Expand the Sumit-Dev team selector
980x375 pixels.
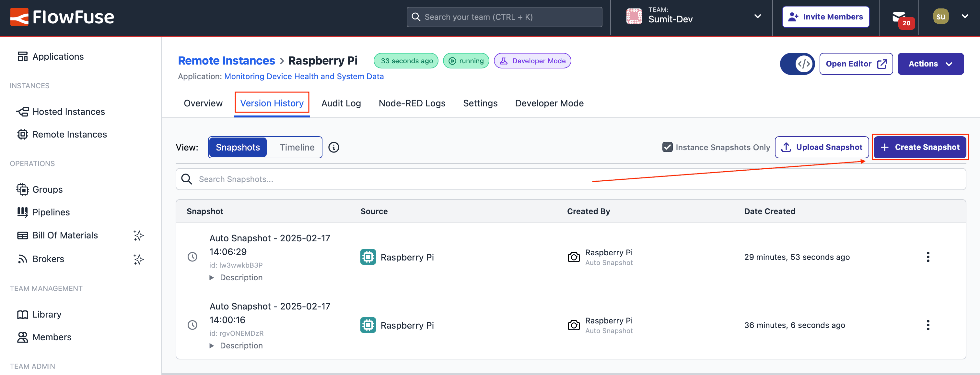757,17
